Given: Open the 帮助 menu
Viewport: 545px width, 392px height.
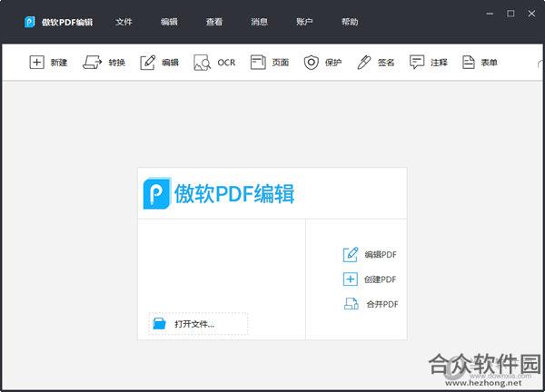Looking at the screenshot, I should pos(350,22).
